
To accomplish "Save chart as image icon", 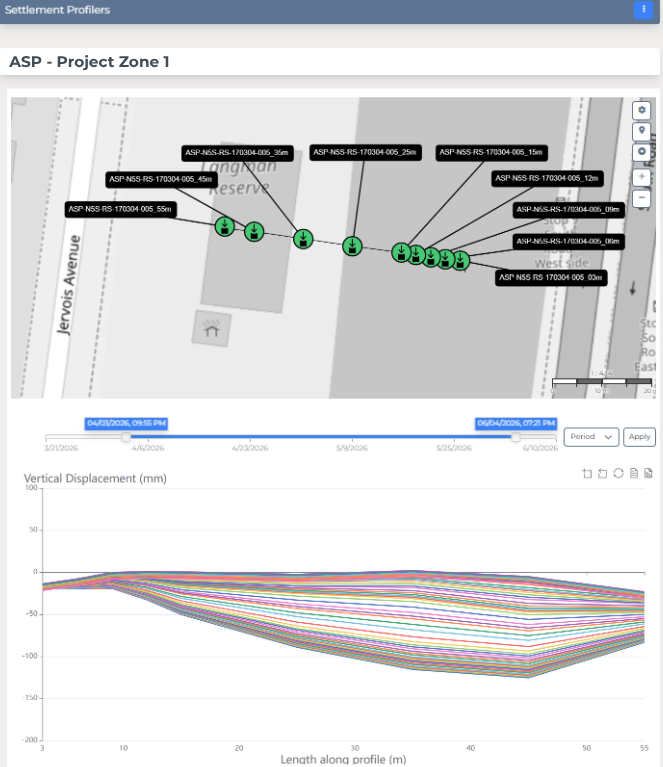I will point(648,473).
